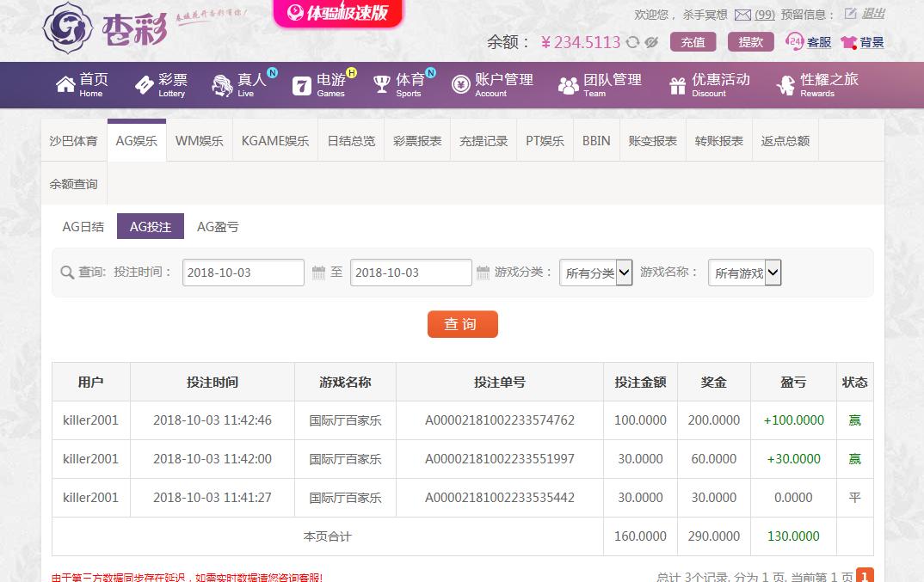
Task: Go to page 1 pagination button
Action: (x=865, y=575)
